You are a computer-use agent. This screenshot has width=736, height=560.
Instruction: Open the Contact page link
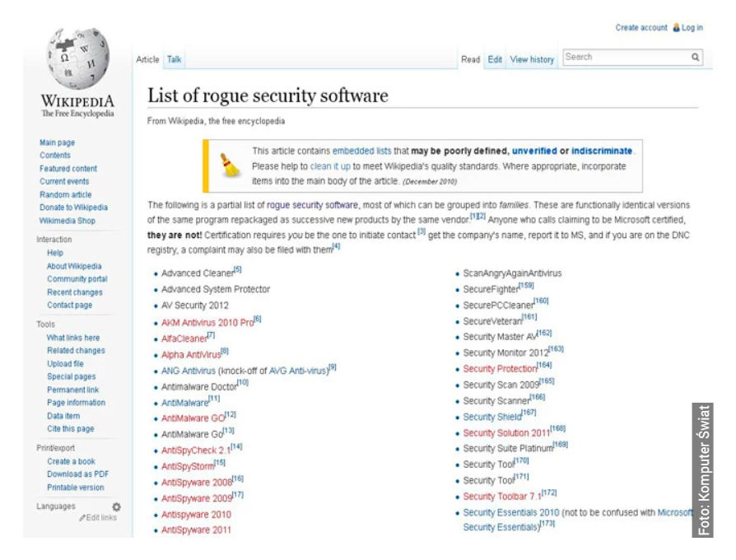pos(69,305)
